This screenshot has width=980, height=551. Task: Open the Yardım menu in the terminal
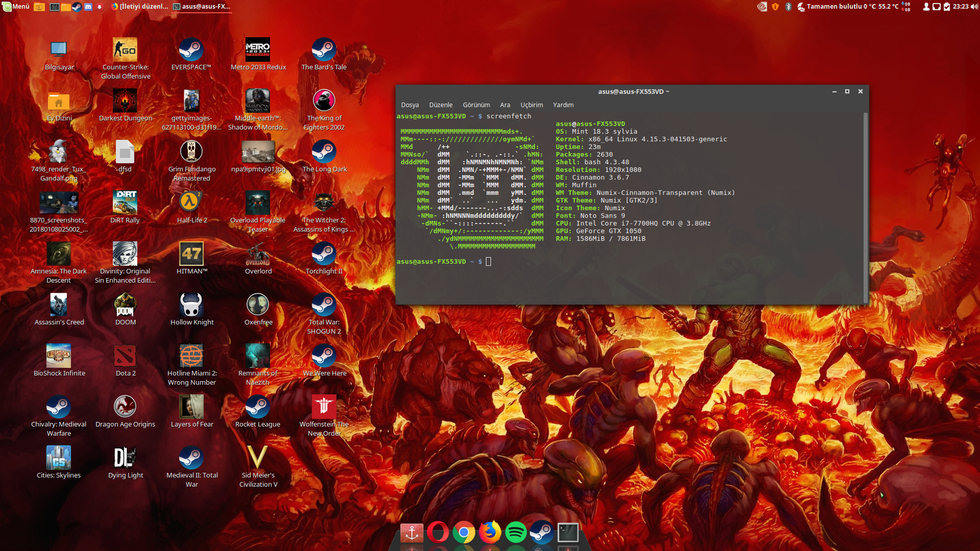pyautogui.click(x=563, y=105)
